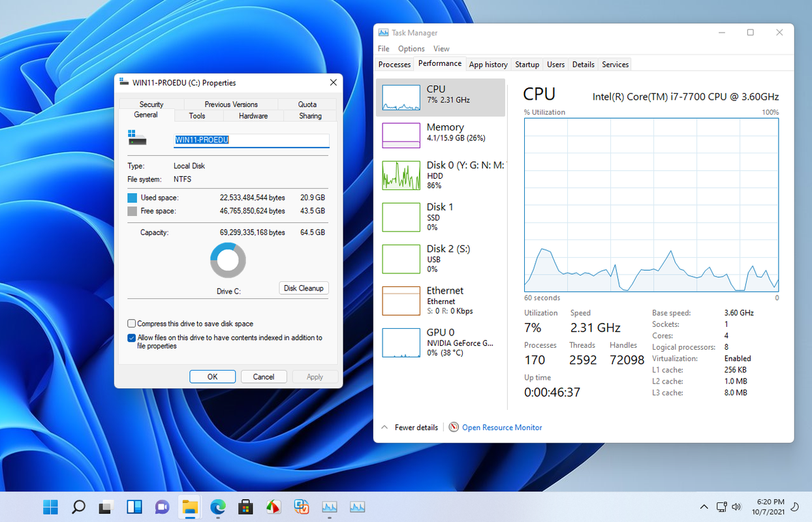Viewport: 812px width, 522px height.
Task: Click the Handles value 72098
Action: click(x=627, y=360)
